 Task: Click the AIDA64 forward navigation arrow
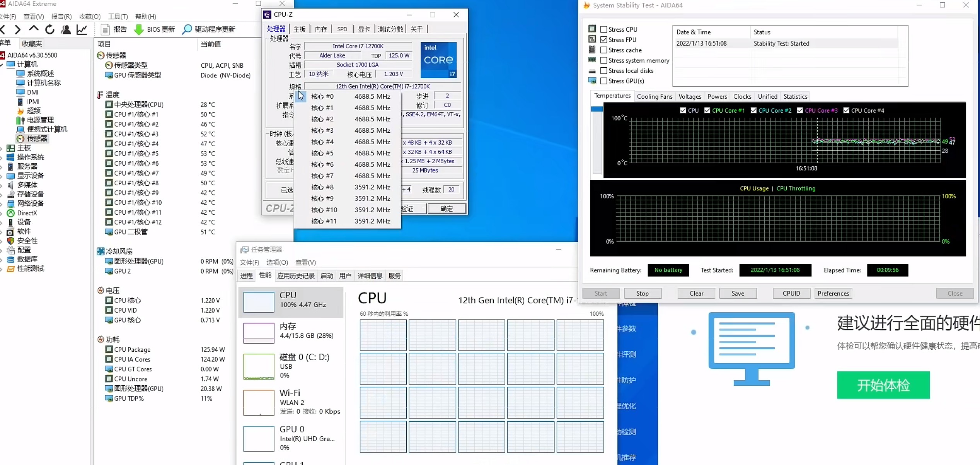tap(17, 29)
